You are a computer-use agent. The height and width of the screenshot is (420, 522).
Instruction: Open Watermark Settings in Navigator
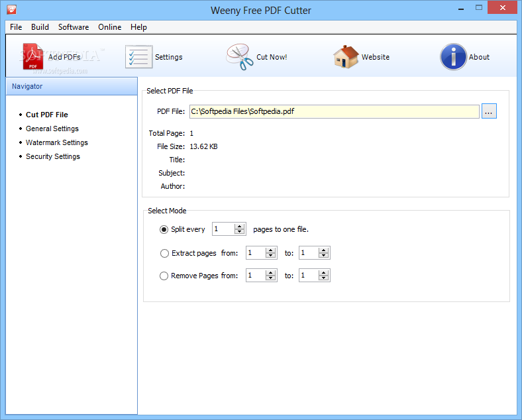pyautogui.click(x=57, y=143)
